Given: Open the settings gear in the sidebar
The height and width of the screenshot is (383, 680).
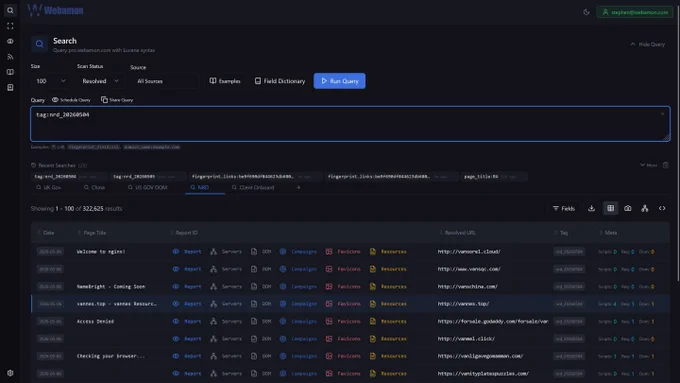Looking at the screenshot, I should (x=10, y=373).
